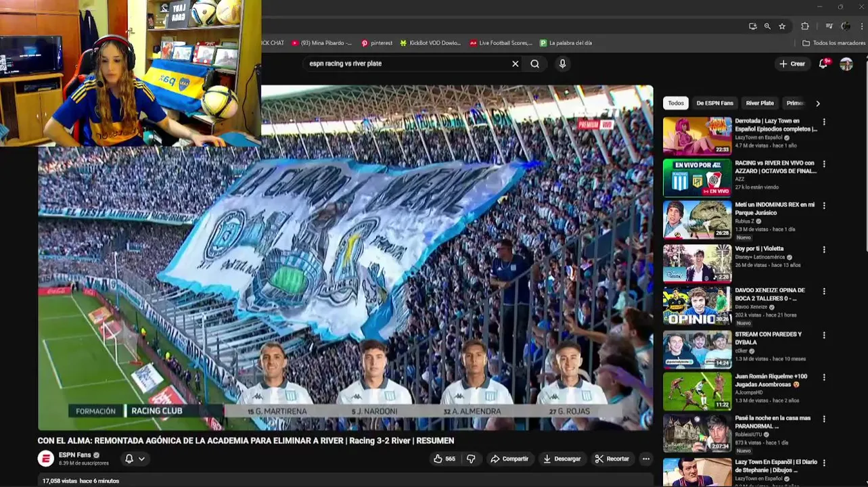Open Derrotada Lazy Town video thumbnail

coord(697,136)
